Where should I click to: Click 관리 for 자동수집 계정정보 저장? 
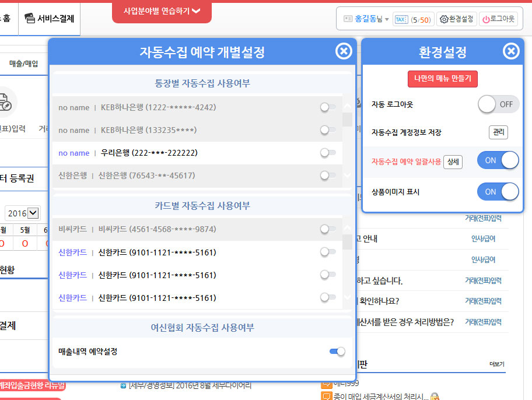(498, 132)
